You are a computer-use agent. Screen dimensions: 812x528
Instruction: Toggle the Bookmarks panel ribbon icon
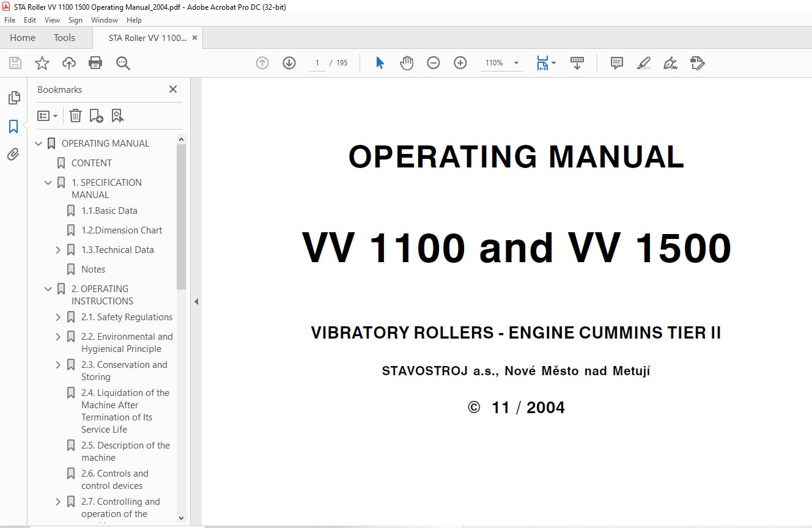click(x=13, y=127)
